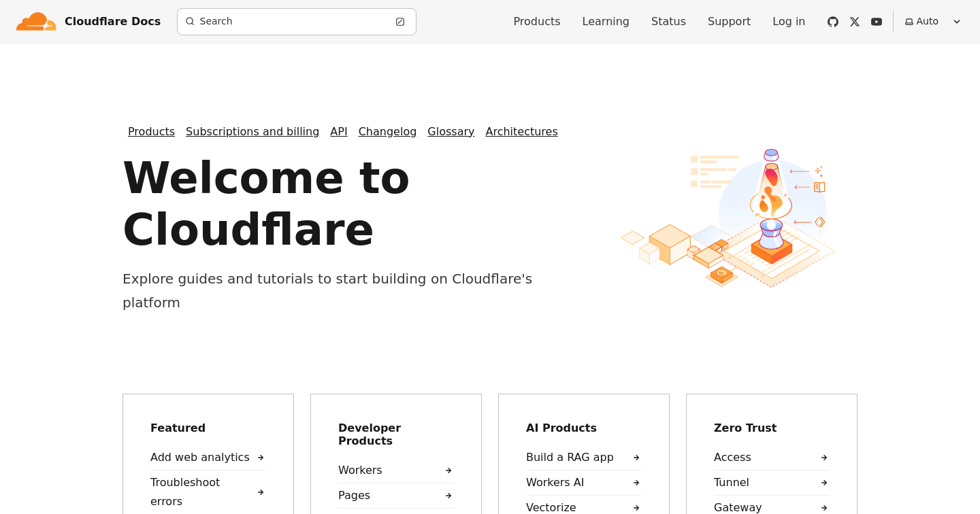Click arrow next to Troubleshoot errors
The width and height of the screenshot is (980, 514).
(x=261, y=492)
